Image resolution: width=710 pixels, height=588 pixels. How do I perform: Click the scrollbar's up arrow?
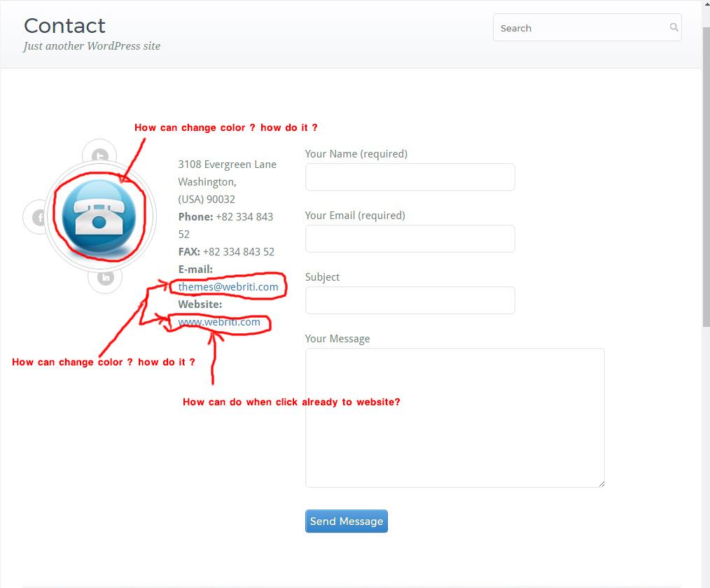point(705,5)
